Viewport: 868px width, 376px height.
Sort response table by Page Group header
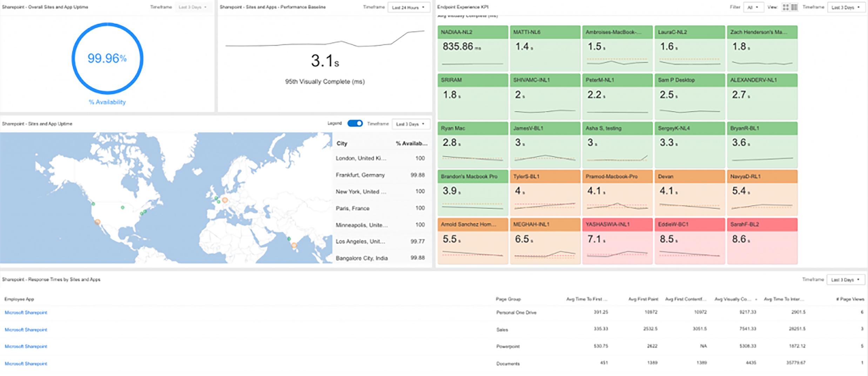(508, 299)
